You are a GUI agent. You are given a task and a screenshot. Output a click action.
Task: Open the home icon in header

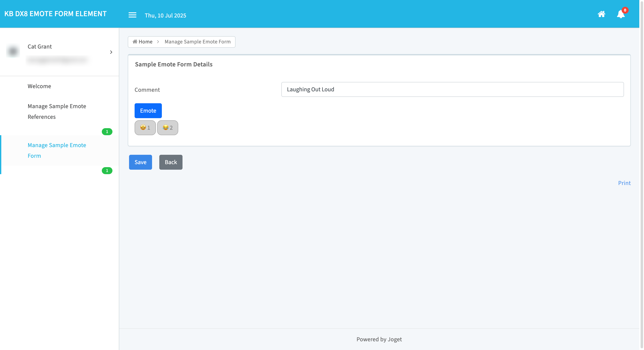pyautogui.click(x=601, y=14)
